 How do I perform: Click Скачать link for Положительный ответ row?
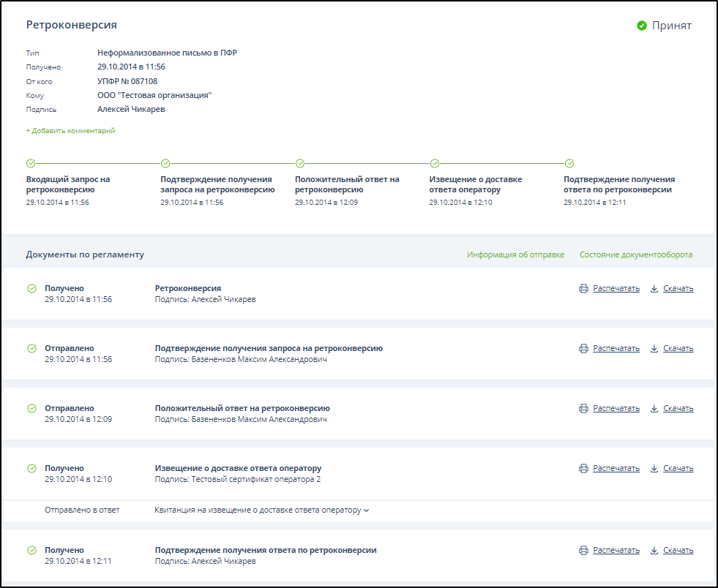(678, 409)
